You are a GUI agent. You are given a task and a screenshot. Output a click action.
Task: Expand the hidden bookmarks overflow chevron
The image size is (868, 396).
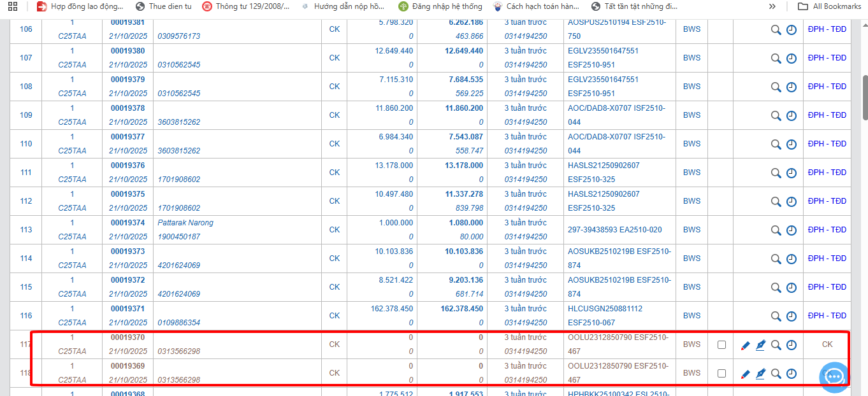[x=772, y=6]
